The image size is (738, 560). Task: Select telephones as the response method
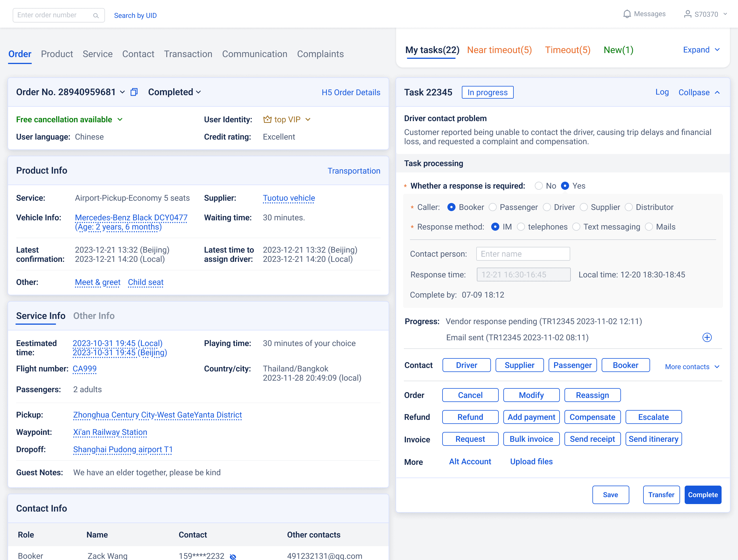[521, 227]
